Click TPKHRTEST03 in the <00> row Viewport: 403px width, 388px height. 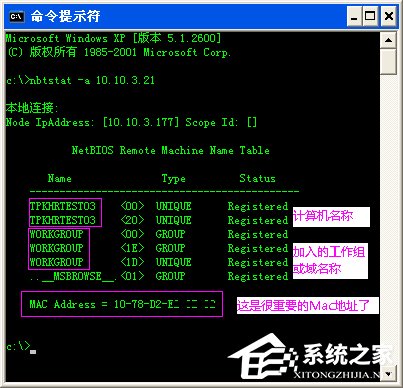63,206
